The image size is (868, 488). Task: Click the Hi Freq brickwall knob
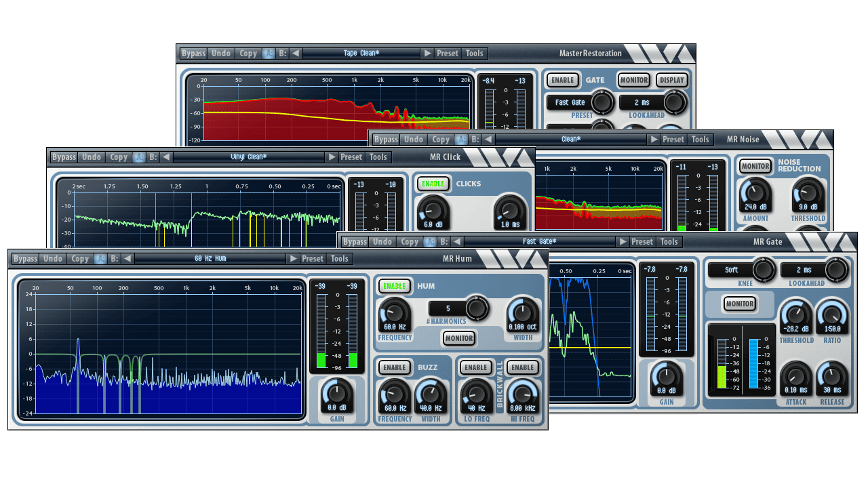coord(521,394)
